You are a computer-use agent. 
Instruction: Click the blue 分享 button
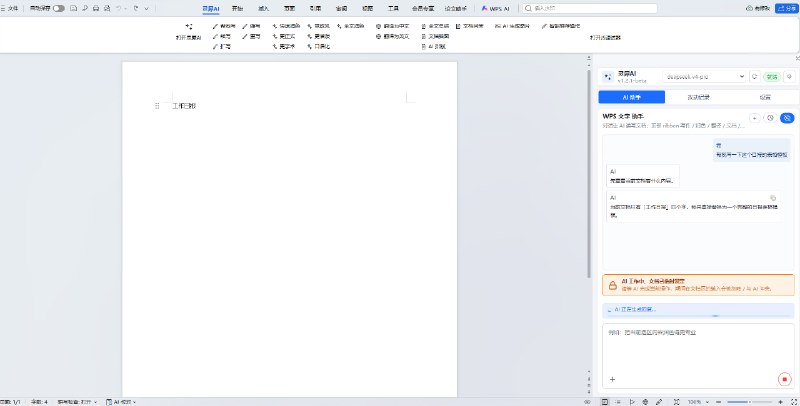click(787, 8)
